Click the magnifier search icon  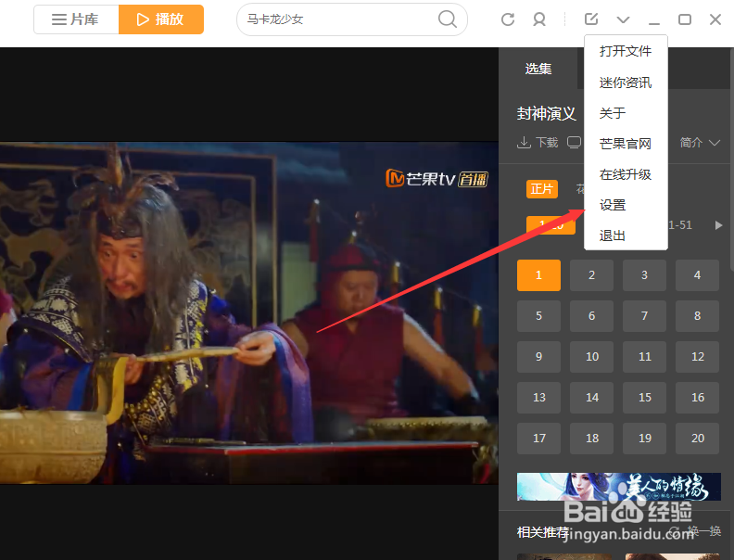447,19
